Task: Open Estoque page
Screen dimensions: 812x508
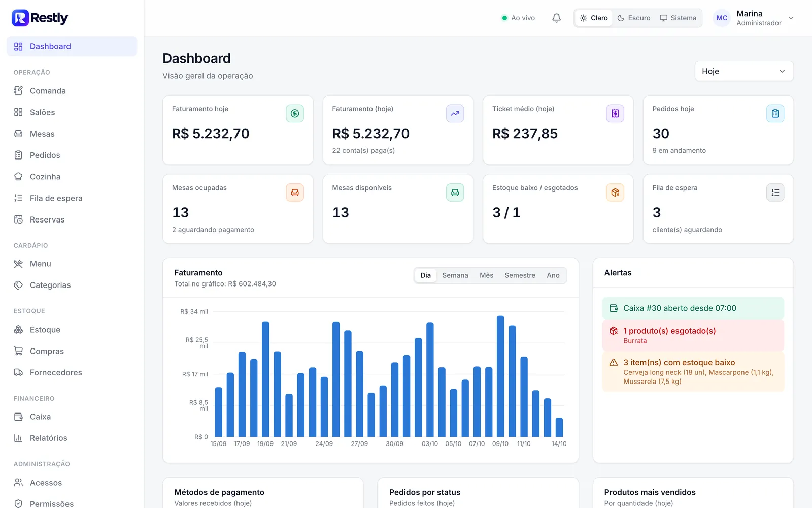Action: tap(72, 330)
